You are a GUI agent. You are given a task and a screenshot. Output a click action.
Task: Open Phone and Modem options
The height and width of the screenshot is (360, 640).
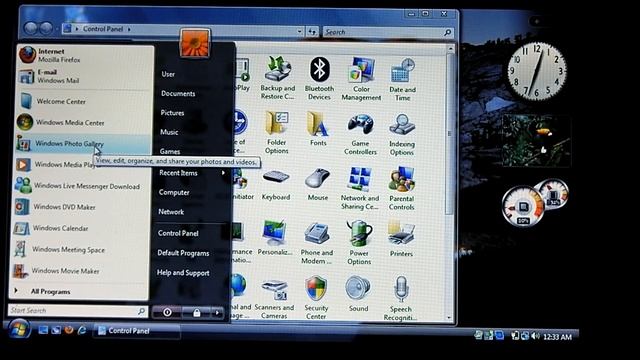[x=317, y=243]
